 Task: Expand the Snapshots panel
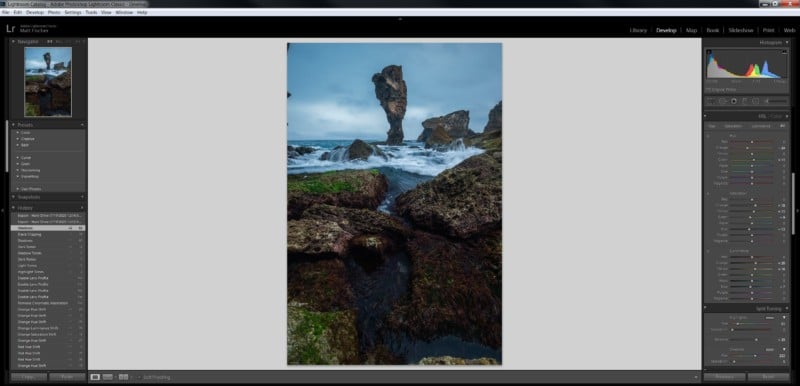(14, 197)
